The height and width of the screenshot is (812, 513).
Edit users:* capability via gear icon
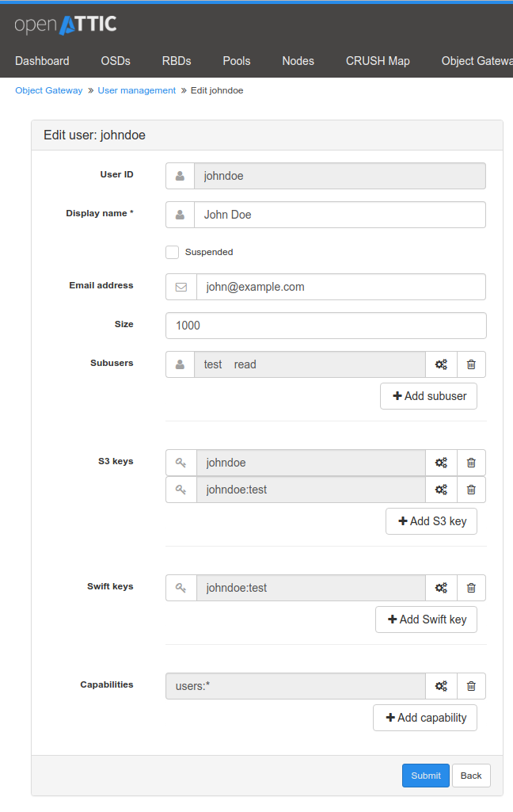click(x=441, y=686)
